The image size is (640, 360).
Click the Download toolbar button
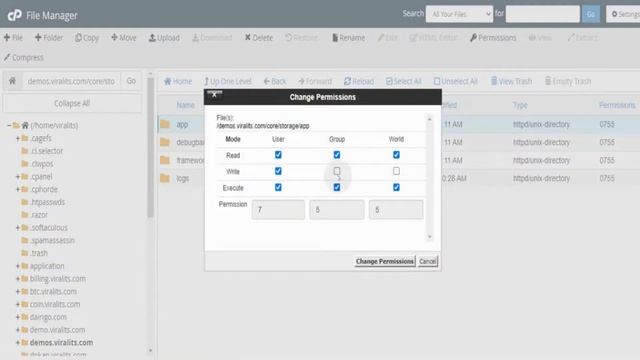(x=212, y=38)
